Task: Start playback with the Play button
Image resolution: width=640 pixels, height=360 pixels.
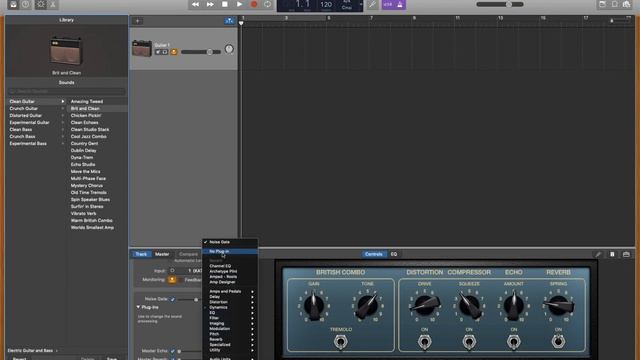Action: (239, 4)
